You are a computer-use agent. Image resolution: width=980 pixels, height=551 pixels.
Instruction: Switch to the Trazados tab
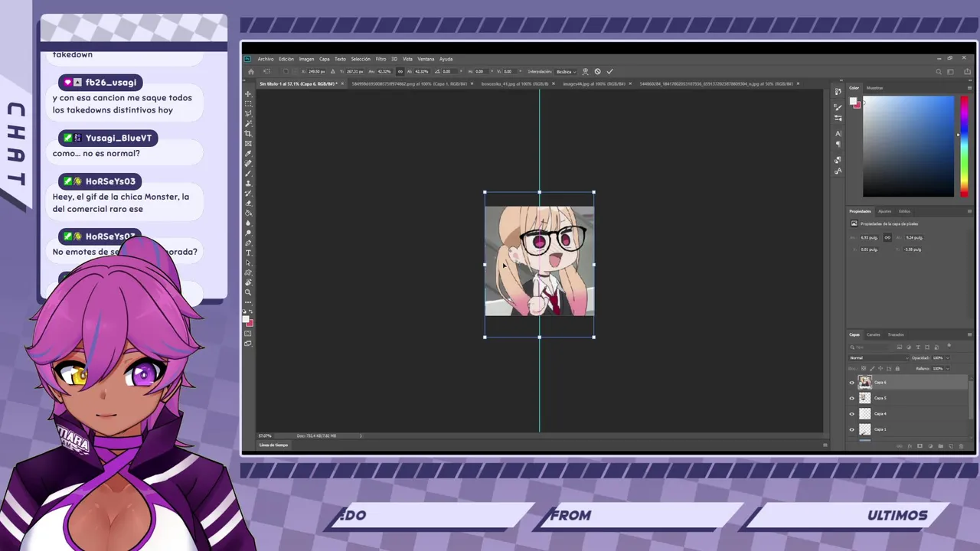point(896,334)
